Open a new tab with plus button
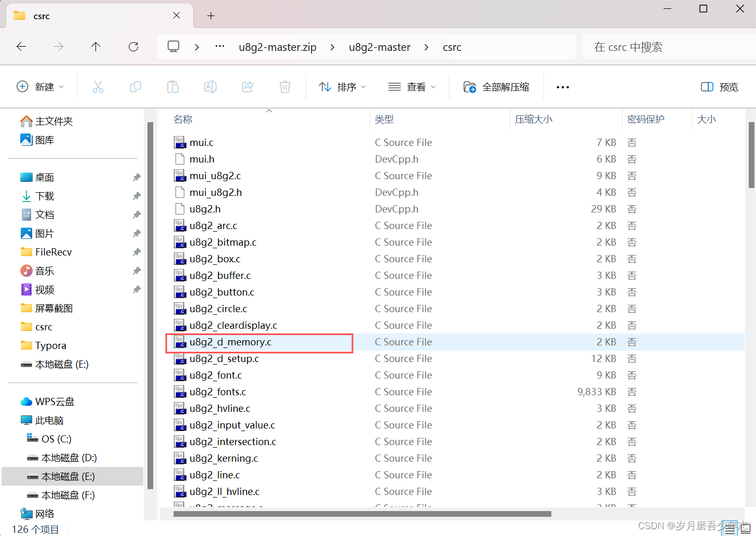This screenshot has width=756, height=536. [x=211, y=16]
